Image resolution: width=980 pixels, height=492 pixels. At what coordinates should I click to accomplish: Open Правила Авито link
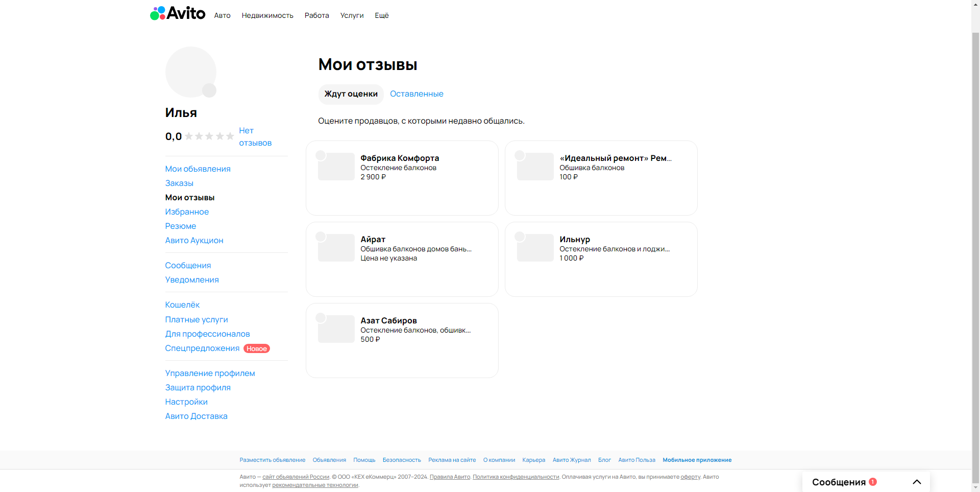450,477
